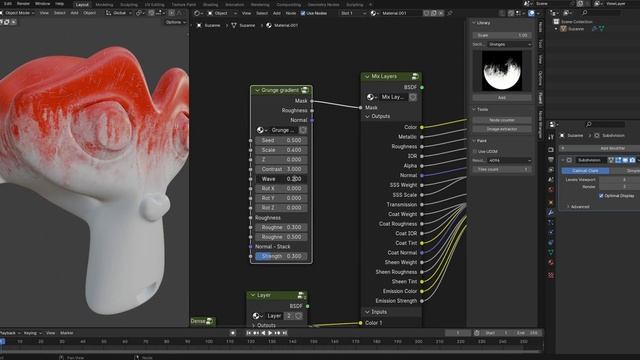
Task: Click the Image extractor button
Action: point(502,129)
